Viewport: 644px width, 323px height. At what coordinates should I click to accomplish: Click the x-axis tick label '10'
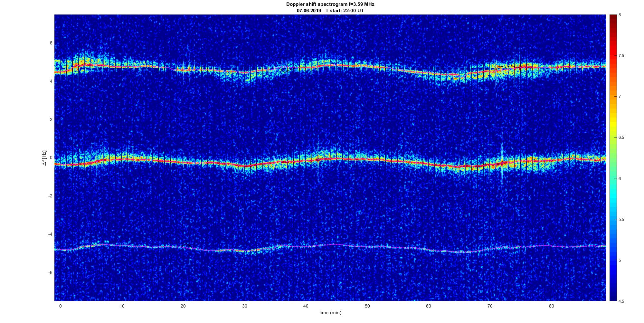[x=122, y=306]
